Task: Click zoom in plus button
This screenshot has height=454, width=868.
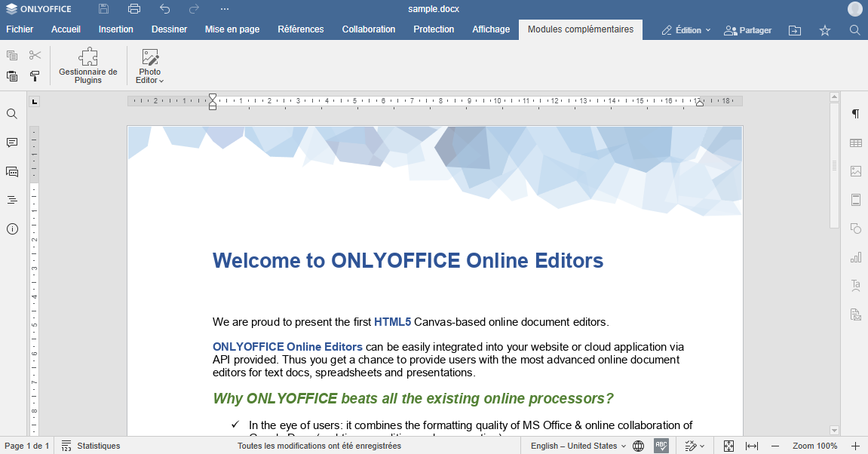Action: pos(855,446)
